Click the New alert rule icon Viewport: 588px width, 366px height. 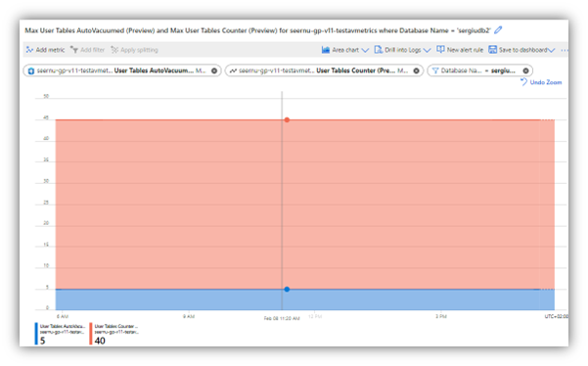tap(440, 50)
